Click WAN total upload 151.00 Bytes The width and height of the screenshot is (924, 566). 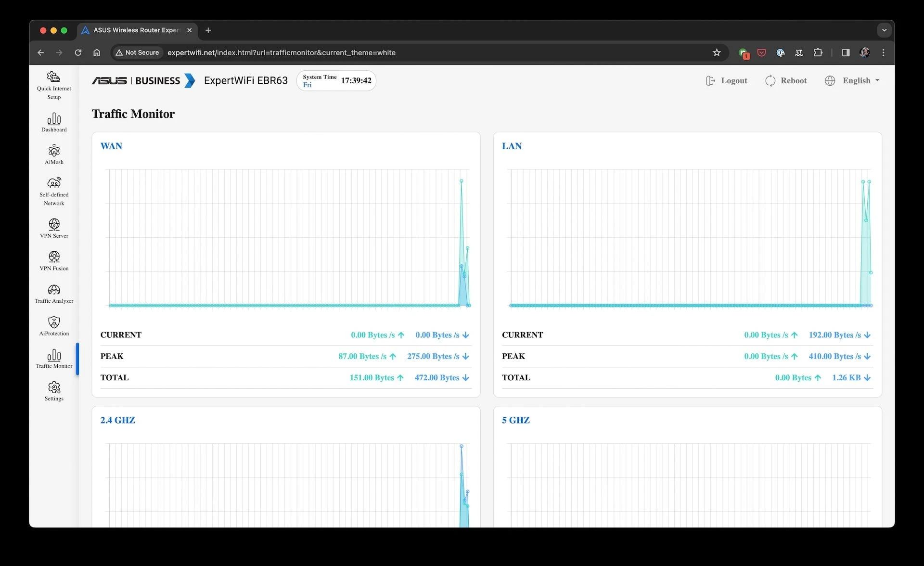[x=376, y=377]
